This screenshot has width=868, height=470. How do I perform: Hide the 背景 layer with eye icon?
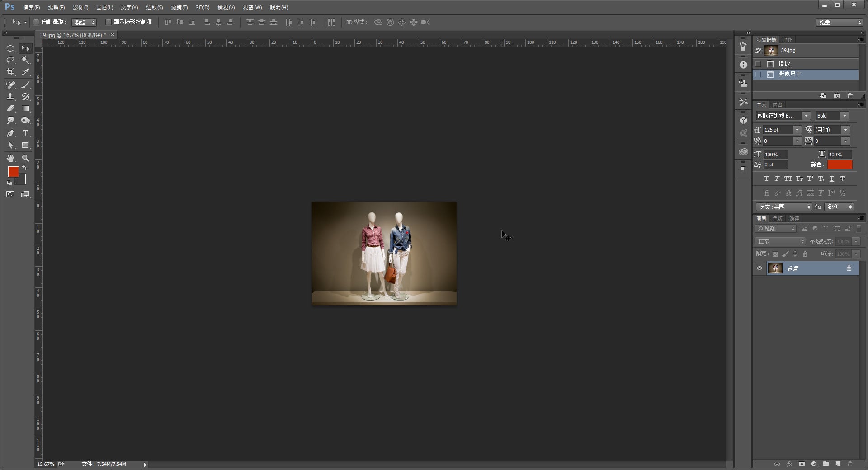pos(759,268)
